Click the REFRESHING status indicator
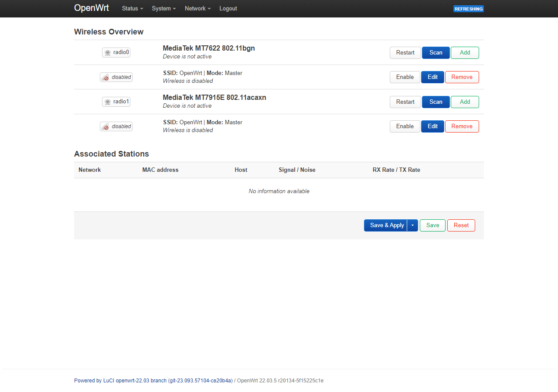The width and height of the screenshot is (558, 392). click(469, 9)
